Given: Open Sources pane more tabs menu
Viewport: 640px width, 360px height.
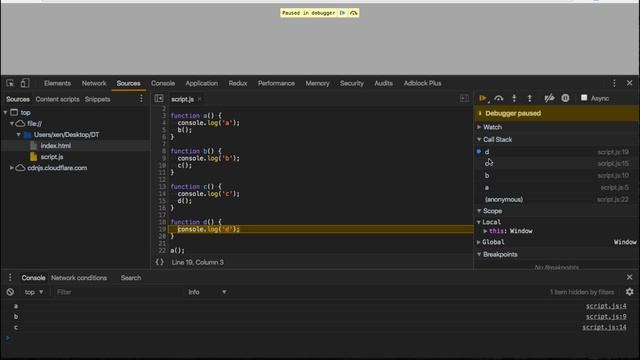Looking at the screenshot, I should point(141,99).
